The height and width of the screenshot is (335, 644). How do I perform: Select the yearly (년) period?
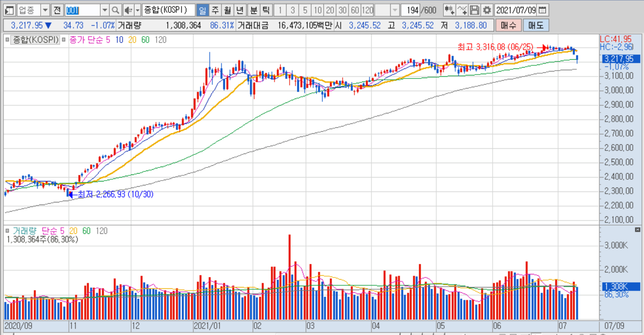240,10
